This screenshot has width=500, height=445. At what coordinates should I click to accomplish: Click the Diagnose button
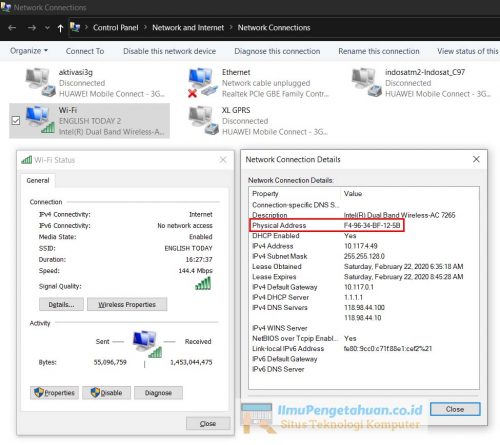(x=158, y=393)
